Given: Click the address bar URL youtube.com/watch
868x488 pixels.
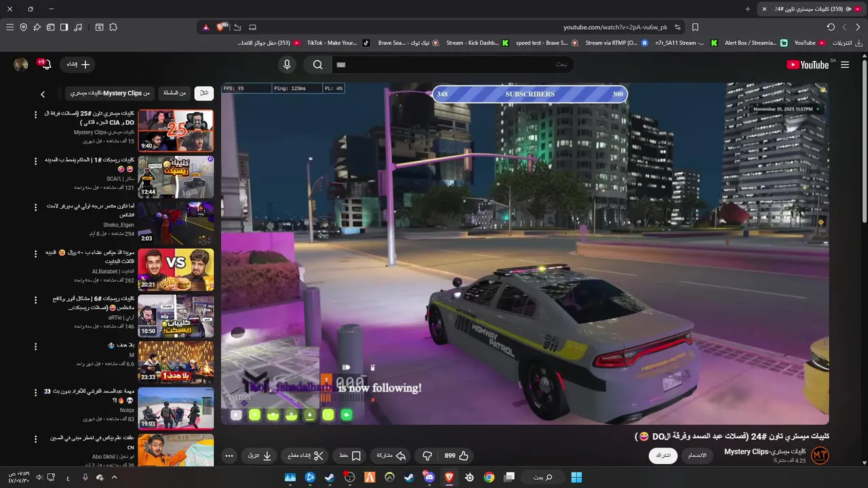Looking at the screenshot, I should pyautogui.click(x=615, y=27).
